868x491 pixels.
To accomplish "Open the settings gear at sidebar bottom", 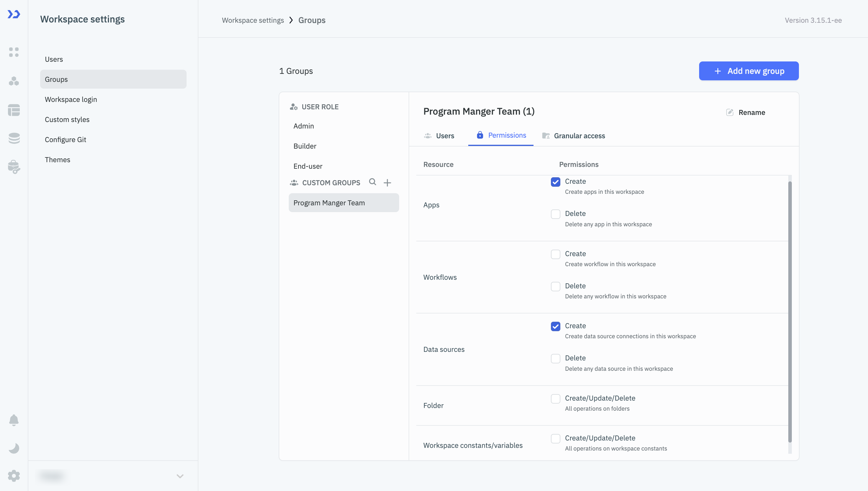I will coord(14,476).
